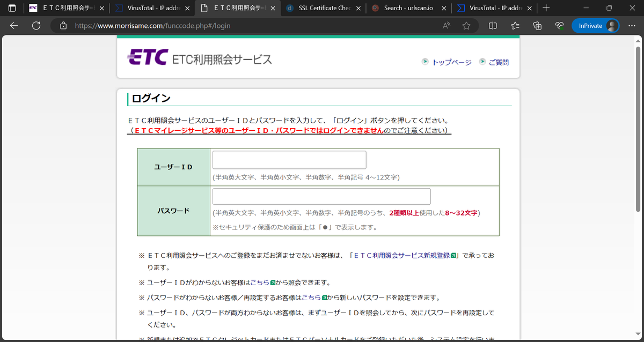Screen dimensions: 644x342
Task: Click the red ETCマイレージサービス warning text
Action: (x=259, y=130)
